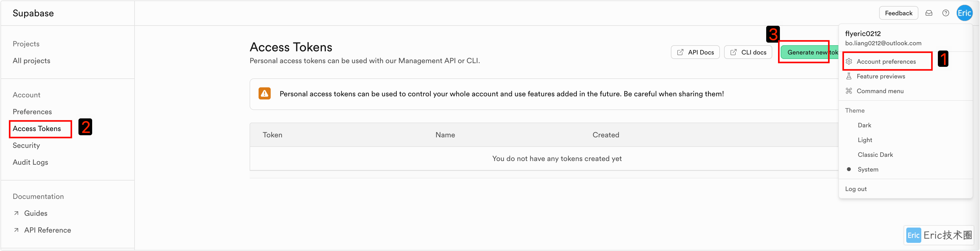Open the inbox notifications icon
This screenshot has height=251, width=980.
pyautogui.click(x=929, y=13)
